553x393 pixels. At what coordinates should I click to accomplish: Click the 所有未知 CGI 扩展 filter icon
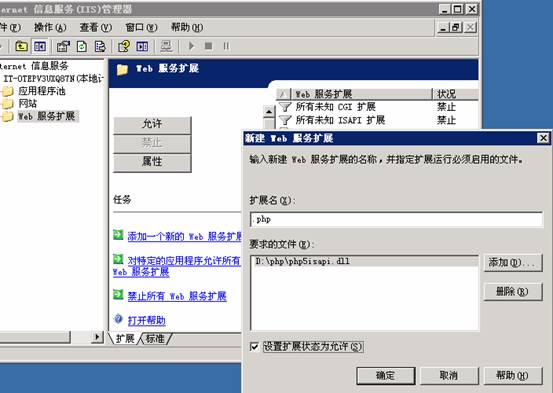pyautogui.click(x=285, y=107)
